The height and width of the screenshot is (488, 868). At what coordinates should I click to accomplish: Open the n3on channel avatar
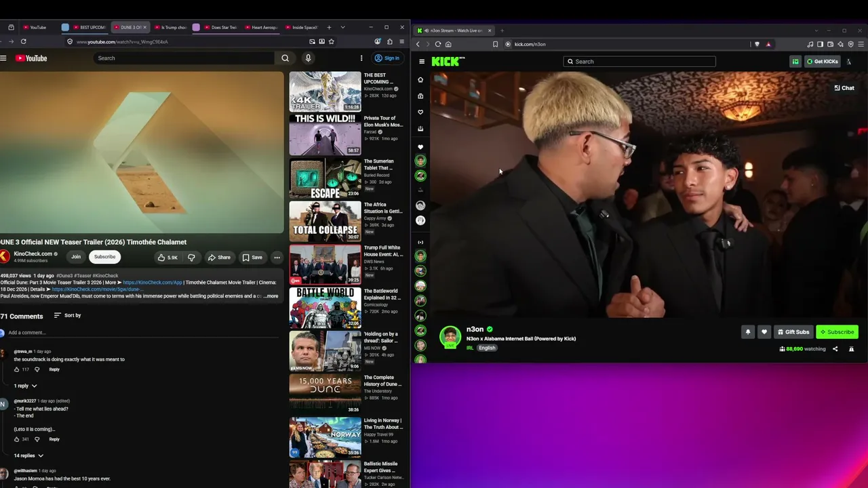point(450,337)
